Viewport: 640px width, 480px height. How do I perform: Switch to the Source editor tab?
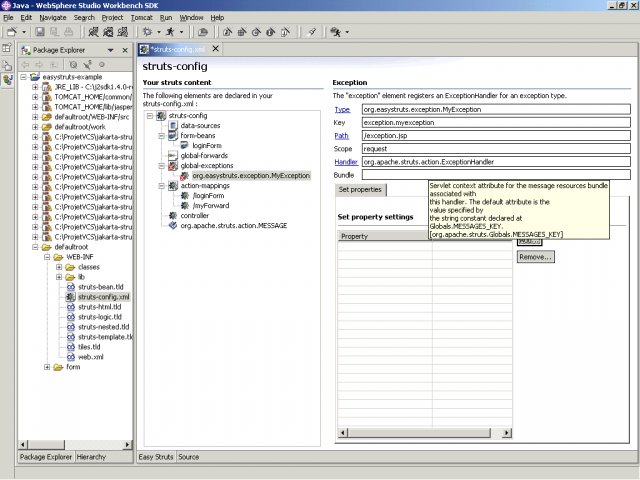[x=189, y=457]
